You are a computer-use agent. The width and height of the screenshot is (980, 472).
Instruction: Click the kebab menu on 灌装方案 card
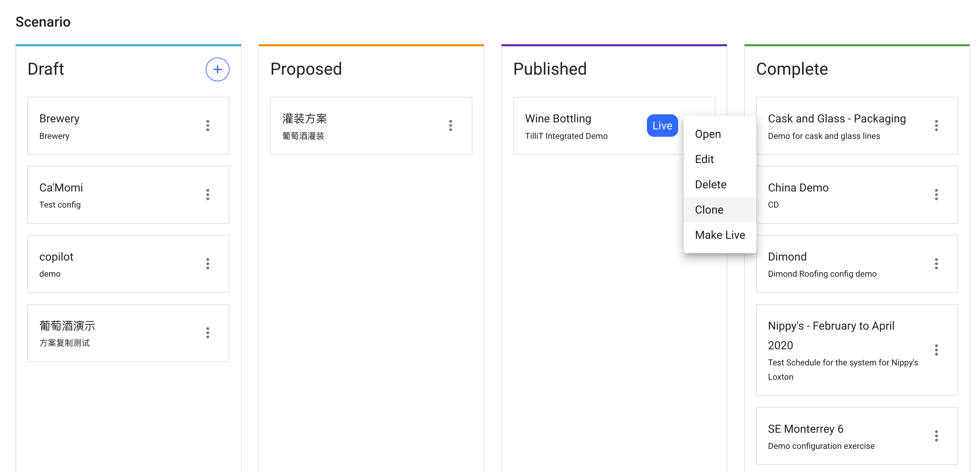(451, 126)
